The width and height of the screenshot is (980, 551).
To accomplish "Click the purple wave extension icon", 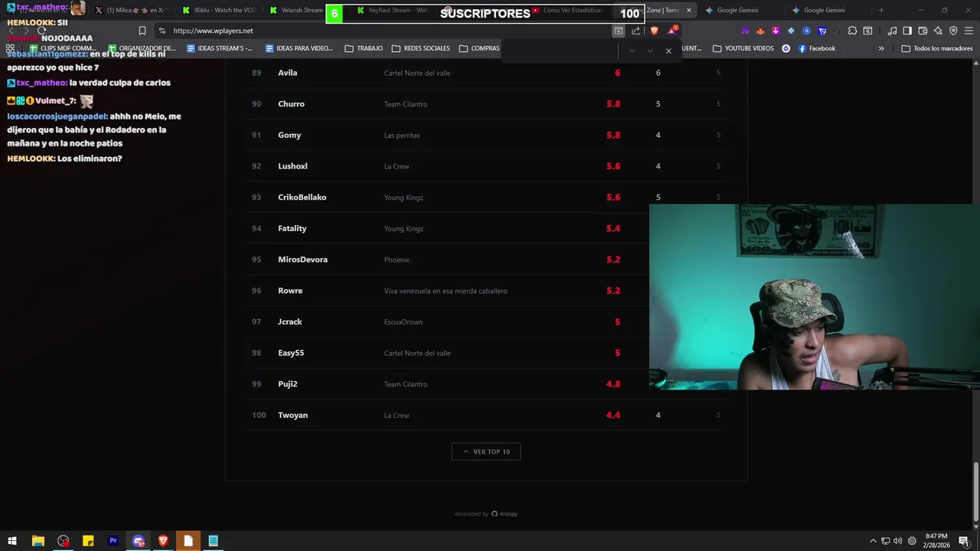I will 745,31.
